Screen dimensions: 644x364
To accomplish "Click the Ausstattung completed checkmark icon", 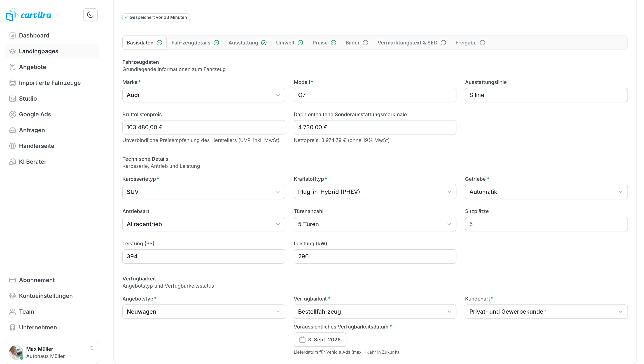I will (x=264, y=43).
